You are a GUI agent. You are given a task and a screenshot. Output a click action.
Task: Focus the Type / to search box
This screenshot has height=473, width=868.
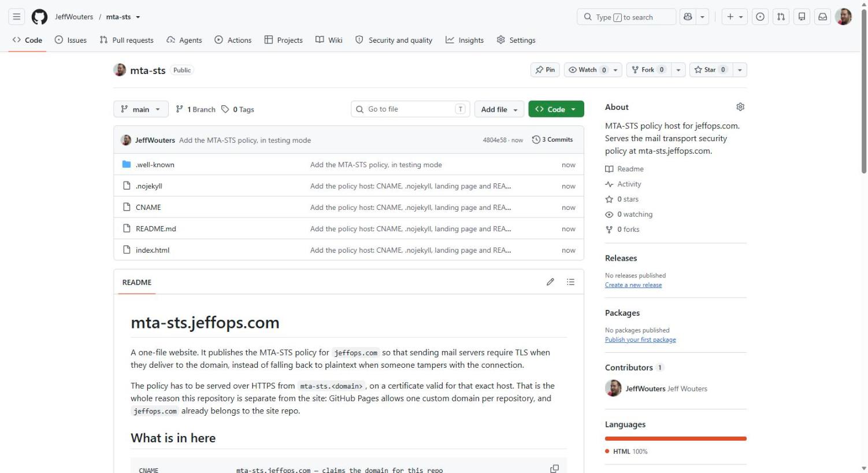(x=626, y=17)
